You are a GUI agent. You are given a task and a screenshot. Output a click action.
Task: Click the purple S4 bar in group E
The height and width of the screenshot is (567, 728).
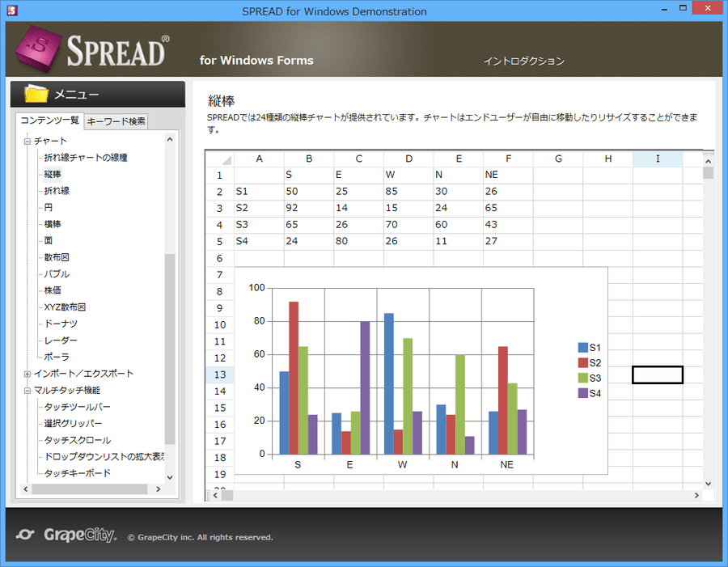point(365,387)
